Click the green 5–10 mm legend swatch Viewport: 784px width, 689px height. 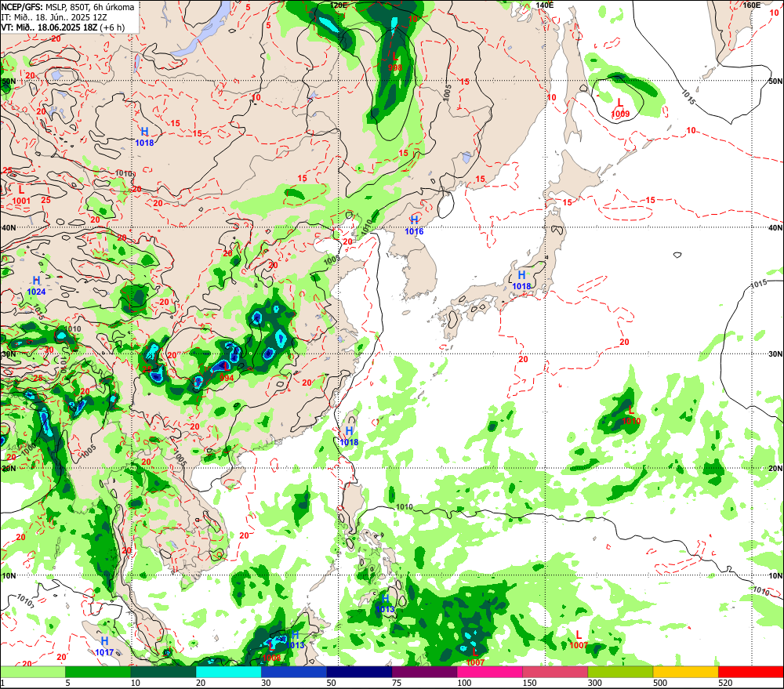pos(98,672)
